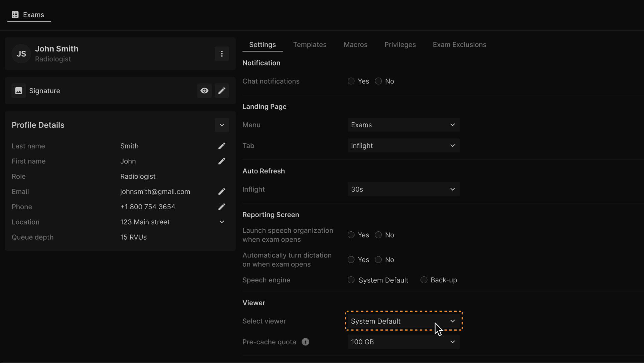Viewport: 644px width, 363px height.
Task: Edit the Last name field pencil
Action: pyautogui.click(x=222, y=146)
